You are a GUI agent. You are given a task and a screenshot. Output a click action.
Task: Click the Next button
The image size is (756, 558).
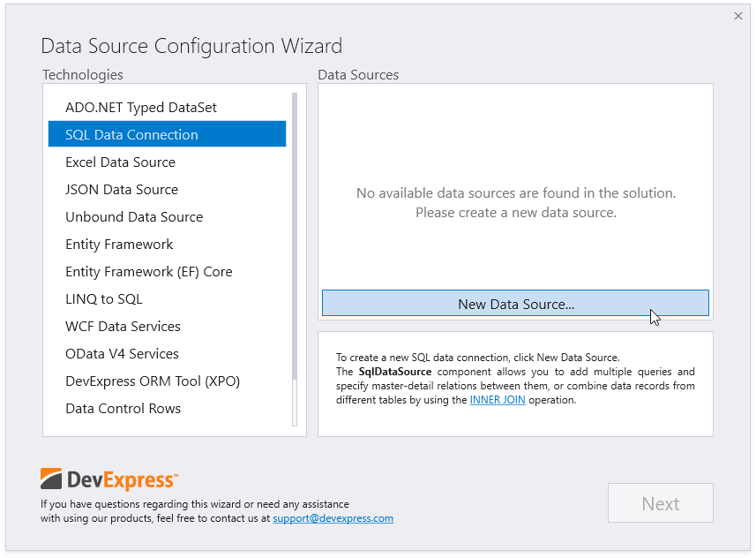point(660,503)
